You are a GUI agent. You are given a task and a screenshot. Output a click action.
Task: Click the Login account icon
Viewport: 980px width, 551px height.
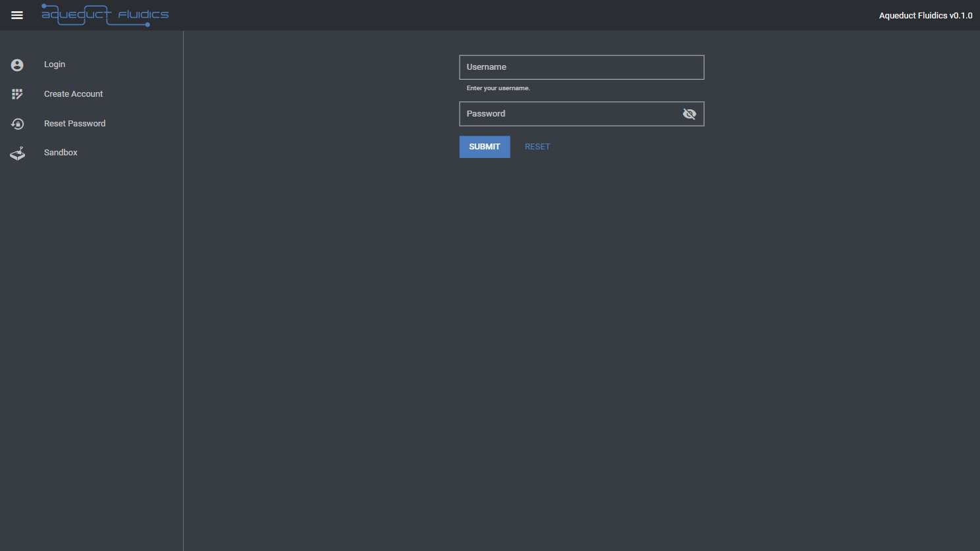(x=17, y=65)
